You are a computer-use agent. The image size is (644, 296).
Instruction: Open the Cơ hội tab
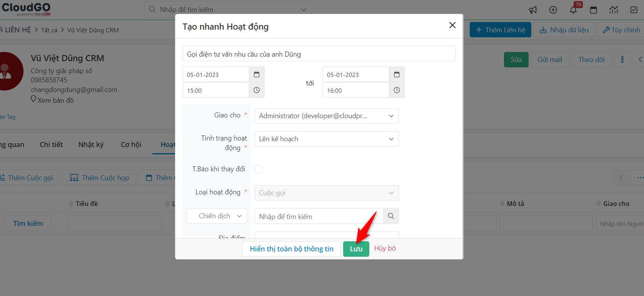pyautogui.click(x=131, y=144)
